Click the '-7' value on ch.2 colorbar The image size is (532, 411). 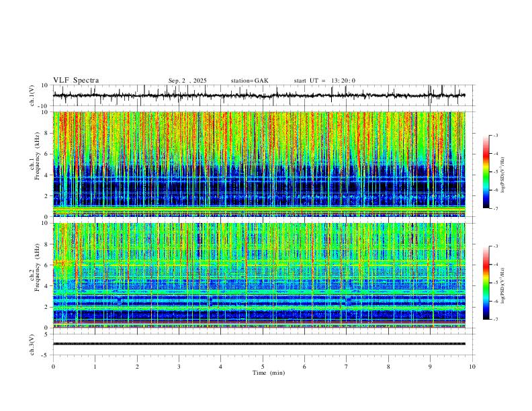[x=496, y=320]
